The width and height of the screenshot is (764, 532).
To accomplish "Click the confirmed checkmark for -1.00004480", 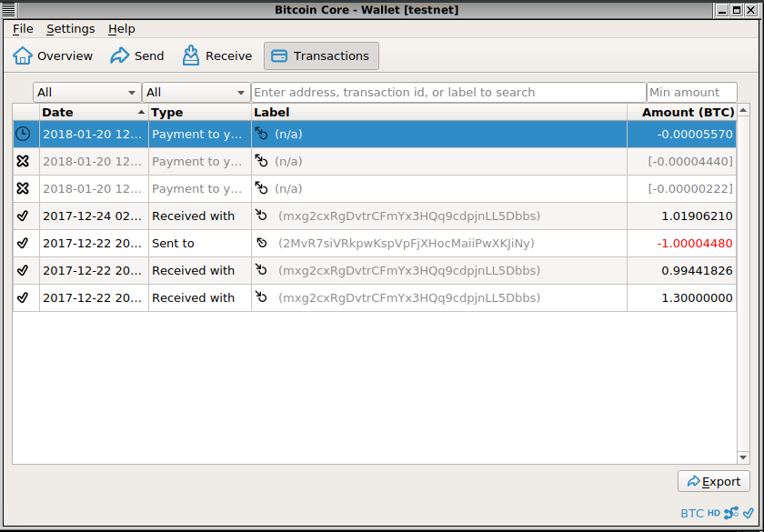I will (x=23, y=243).
